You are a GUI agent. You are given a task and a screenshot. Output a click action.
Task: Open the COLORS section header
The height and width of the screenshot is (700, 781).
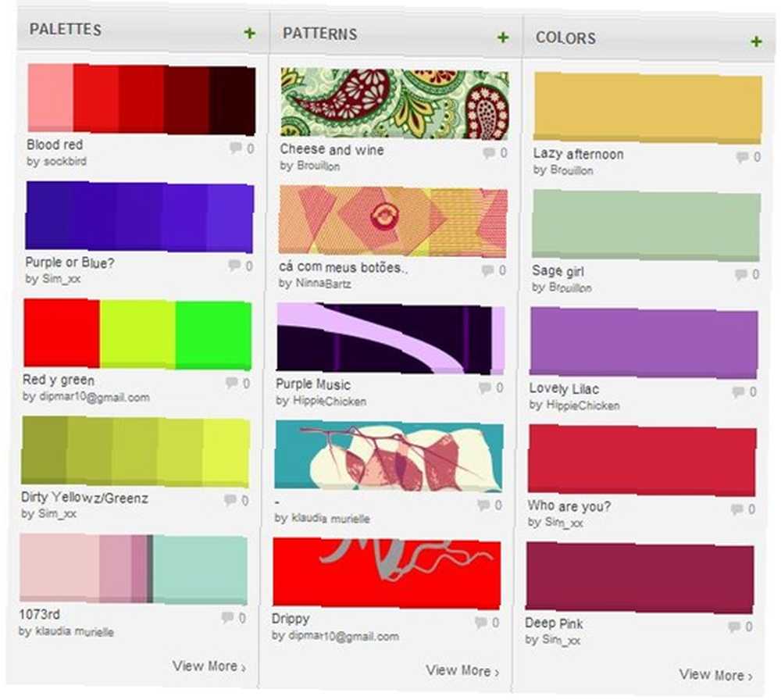coord(565,37)
